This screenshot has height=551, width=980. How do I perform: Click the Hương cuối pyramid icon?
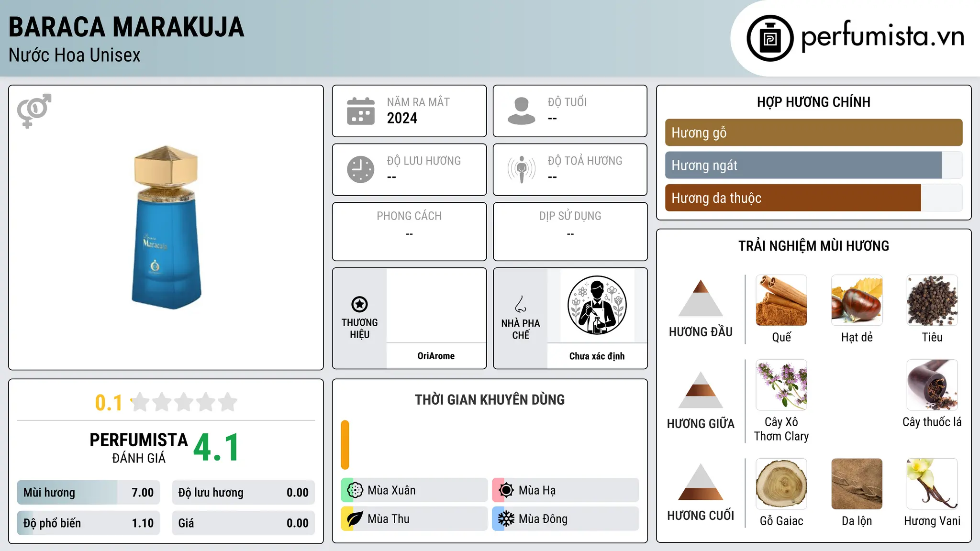point(701,482)
